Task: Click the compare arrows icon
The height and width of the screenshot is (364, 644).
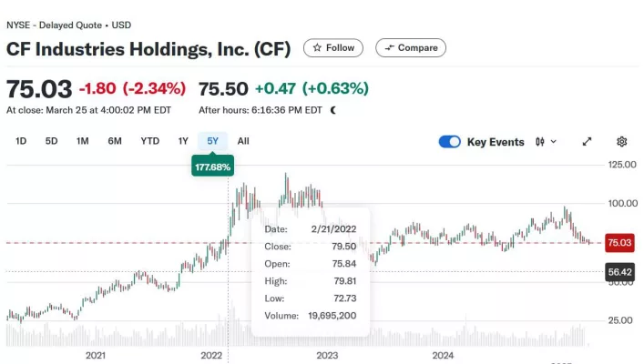Action: pos(389,47)
